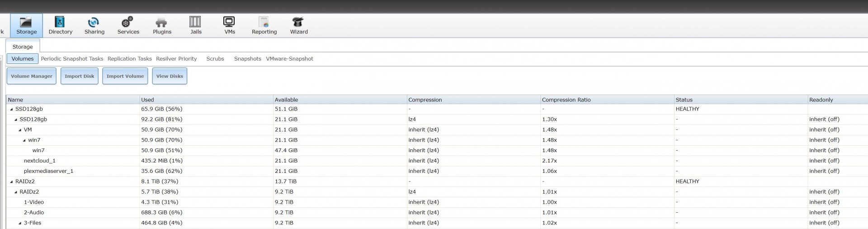The width and height of the screenshot is (868, 229).
Task: Click the Import Volume button
Action: (125, 76)
